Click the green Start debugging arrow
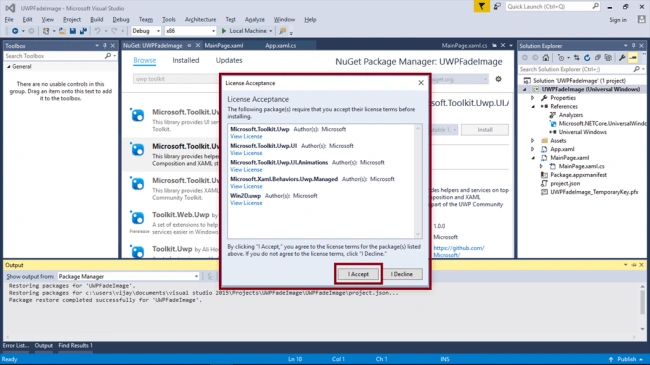The width and height of the screenshot is (650, 365). click(x=224, y=31)
